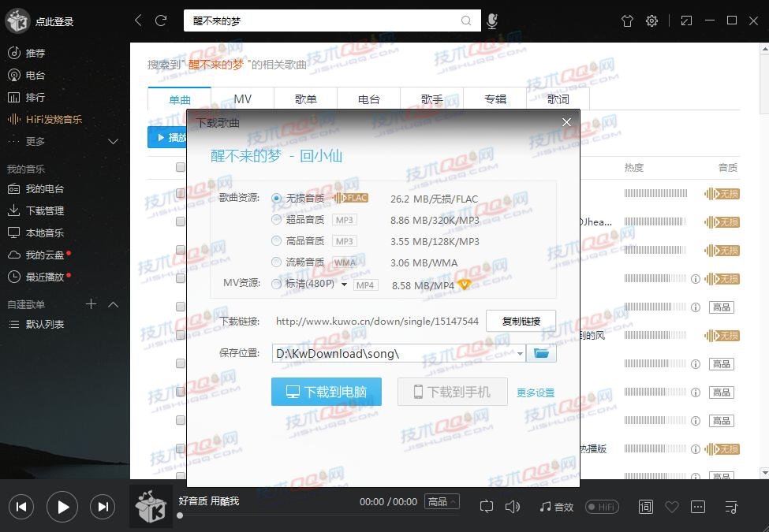Open the play queue list icon
Image resolution: width=769 pixels, height=532 pixels.
pyautogui.click(x=730, y=507)
